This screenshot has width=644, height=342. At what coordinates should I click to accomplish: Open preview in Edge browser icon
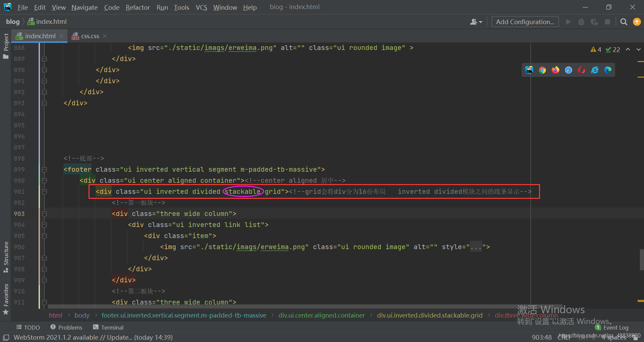(608, 70)
